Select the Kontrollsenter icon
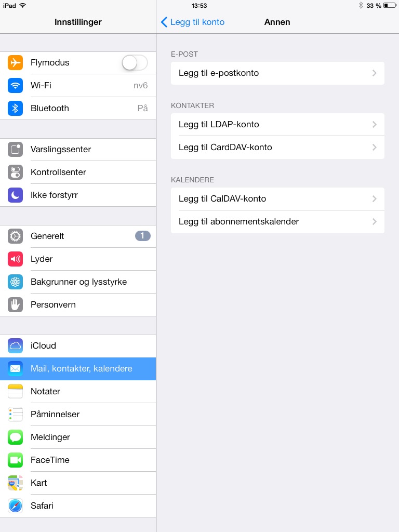The width and height of the screenshot is (399, 532). coord(15,172)
